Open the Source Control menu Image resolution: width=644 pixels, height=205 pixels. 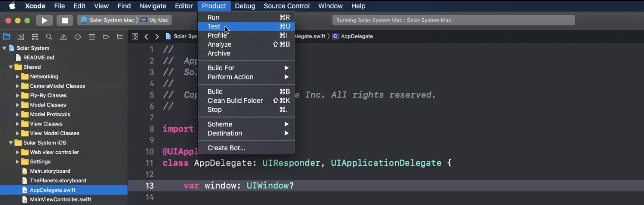(x=287, y=6)
